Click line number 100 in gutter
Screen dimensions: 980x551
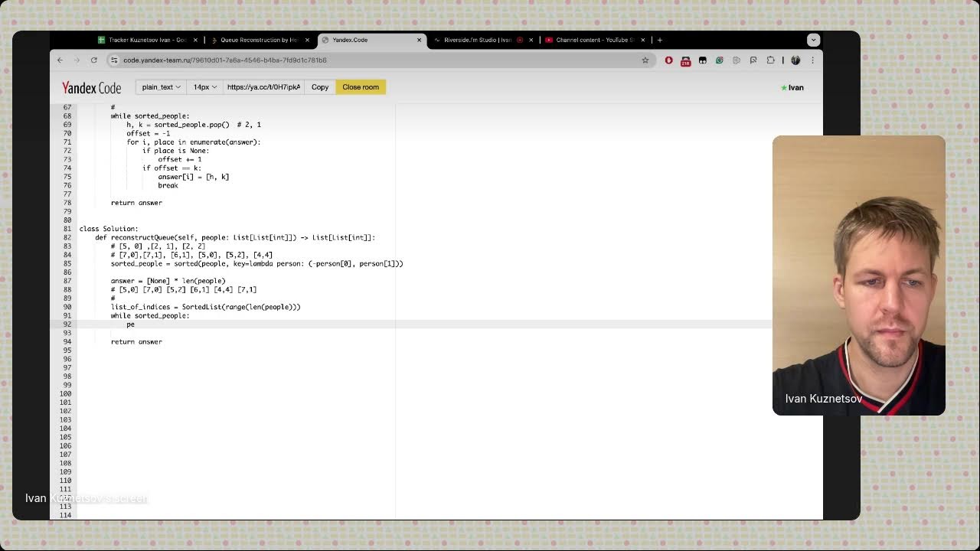tap(65, 394)
